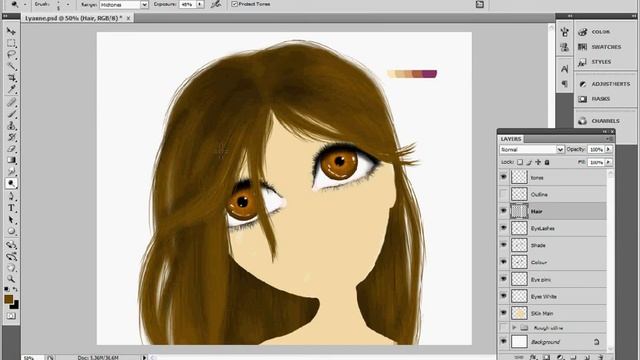The height and width of the screenshot is (360, 640).
Task: Select the Clone Stamp tool
Action: click(11, 126)
